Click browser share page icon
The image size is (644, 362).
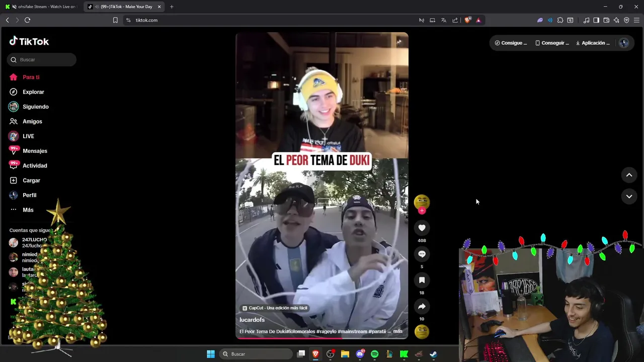[455, 20]
